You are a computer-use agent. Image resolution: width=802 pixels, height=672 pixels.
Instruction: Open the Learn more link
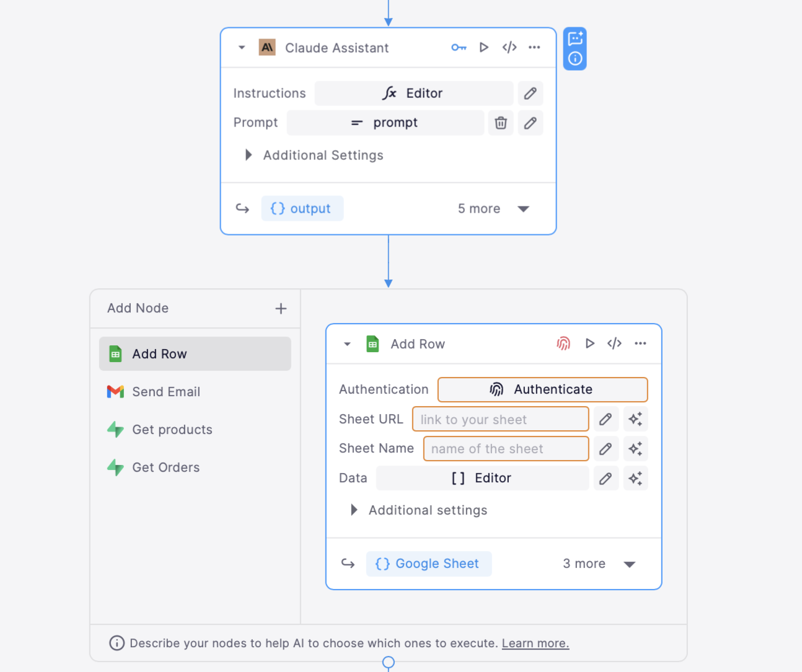[x=535, y=643]
